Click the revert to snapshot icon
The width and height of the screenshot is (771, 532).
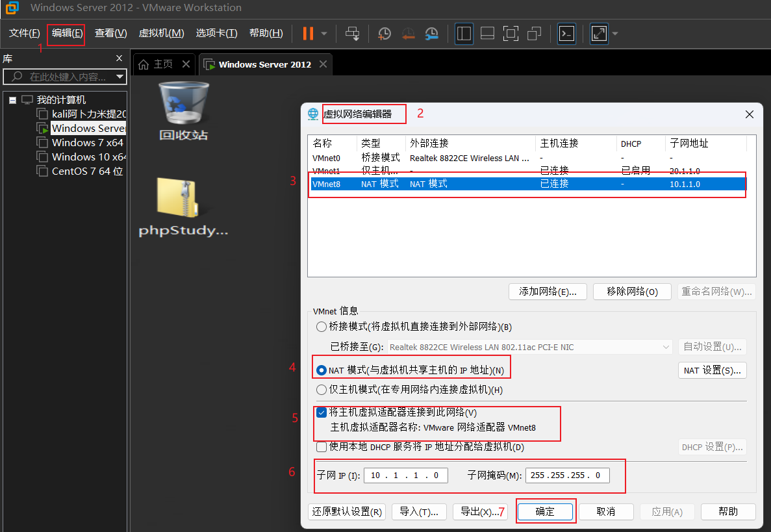pos(408,33)
